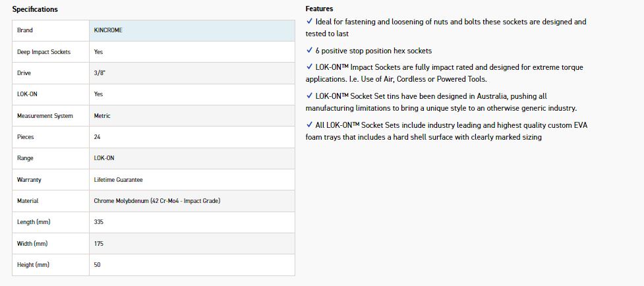Image resolution: width=644 pixels, height=286 pixels.
Task: Select the 'Metric' value cell
Action: (102, 116)
